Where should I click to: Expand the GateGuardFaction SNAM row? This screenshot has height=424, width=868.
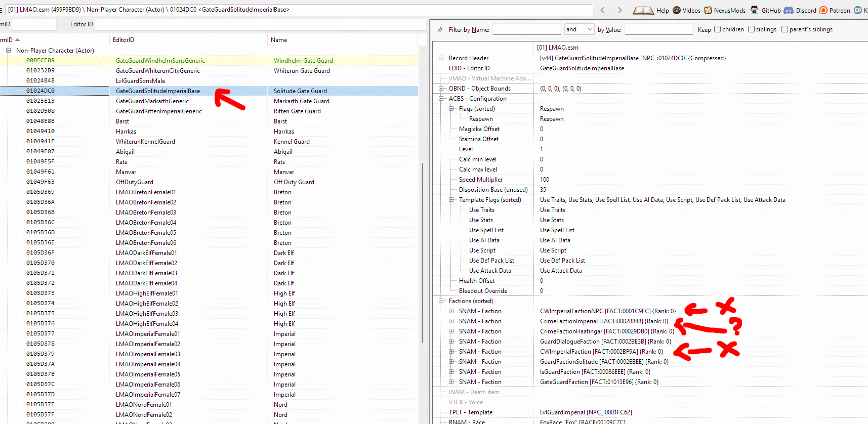click(x=451, y=382)
